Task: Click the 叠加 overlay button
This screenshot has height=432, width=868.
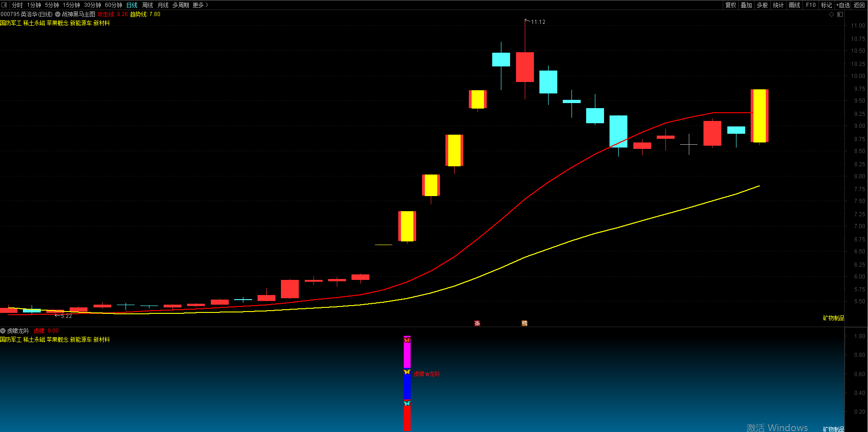Action: coord(747,5)
